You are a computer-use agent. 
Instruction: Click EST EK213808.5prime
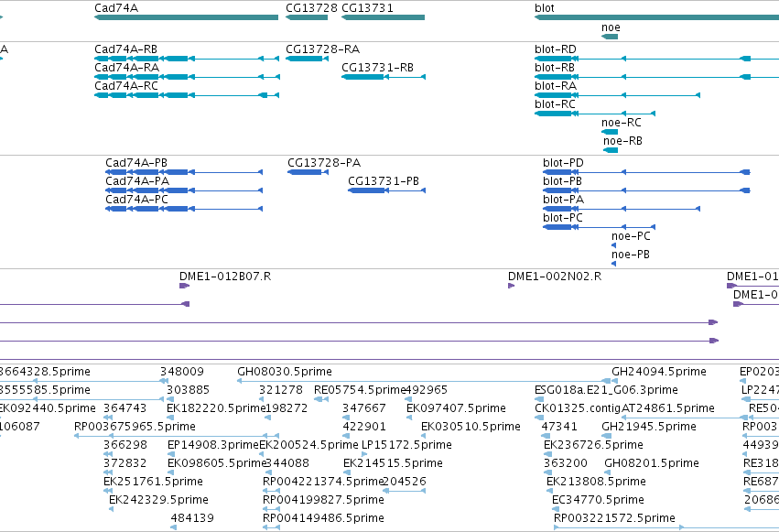[x=549, y=491]
